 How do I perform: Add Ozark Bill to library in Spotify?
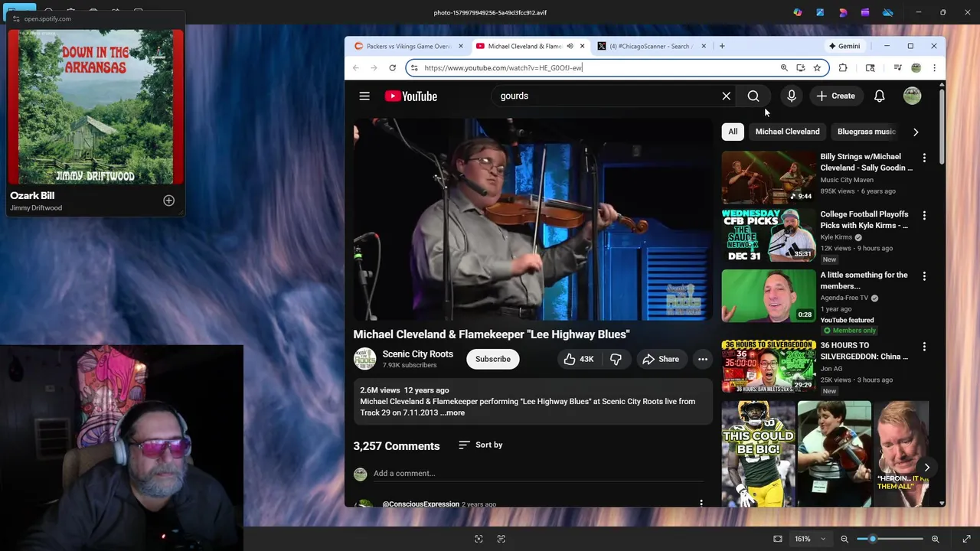pyautogui.click(x=168, y=201)
